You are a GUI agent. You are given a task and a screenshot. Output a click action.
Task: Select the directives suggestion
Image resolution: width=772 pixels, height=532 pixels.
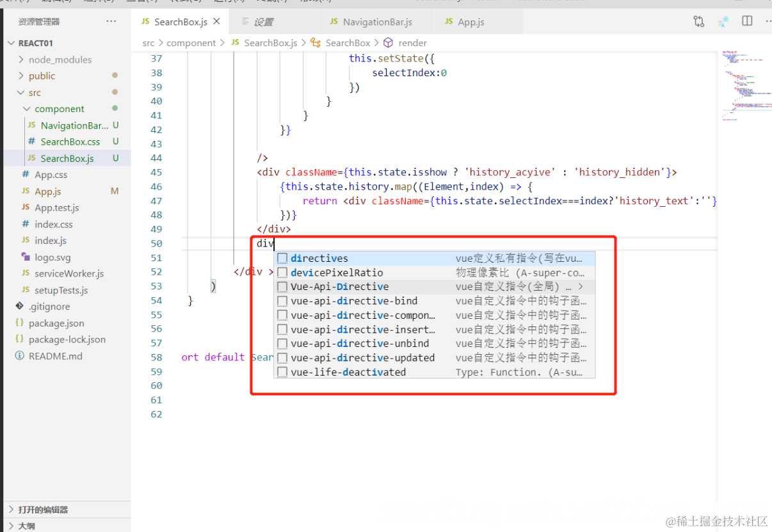pyautogui.click(x=435, y=259)
